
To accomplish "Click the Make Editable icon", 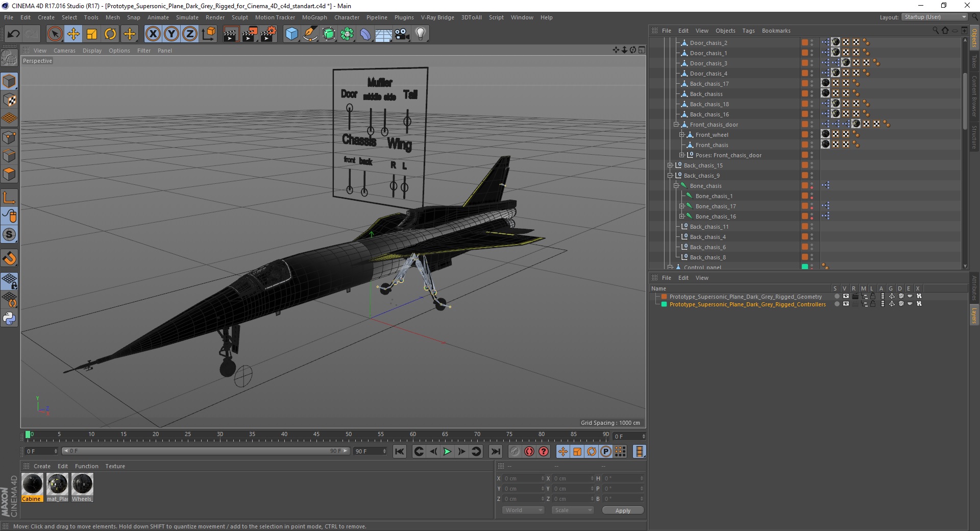I will tap(9, 59).
